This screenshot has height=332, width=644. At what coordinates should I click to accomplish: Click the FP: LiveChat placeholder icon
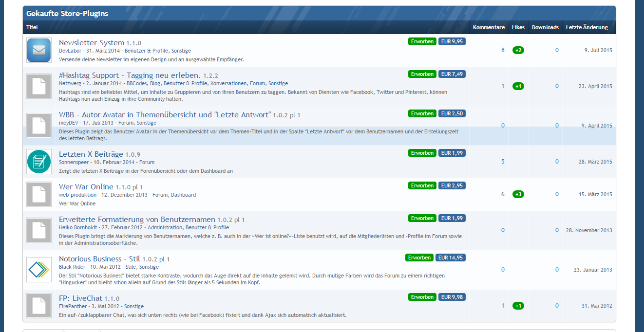pyautogui.click(x=39, y=306)
